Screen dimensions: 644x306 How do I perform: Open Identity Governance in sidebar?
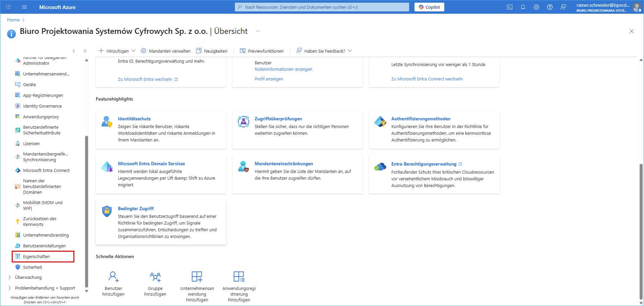43,106
